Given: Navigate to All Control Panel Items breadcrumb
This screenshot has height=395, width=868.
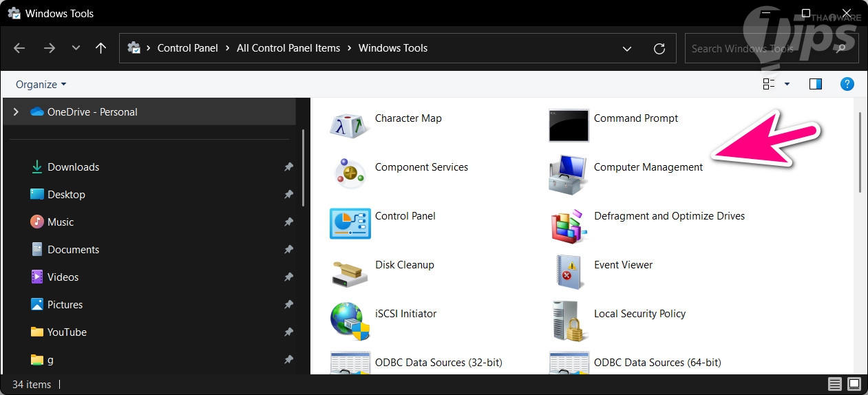Looking at the screenshot, I should [x=288, y=48].
